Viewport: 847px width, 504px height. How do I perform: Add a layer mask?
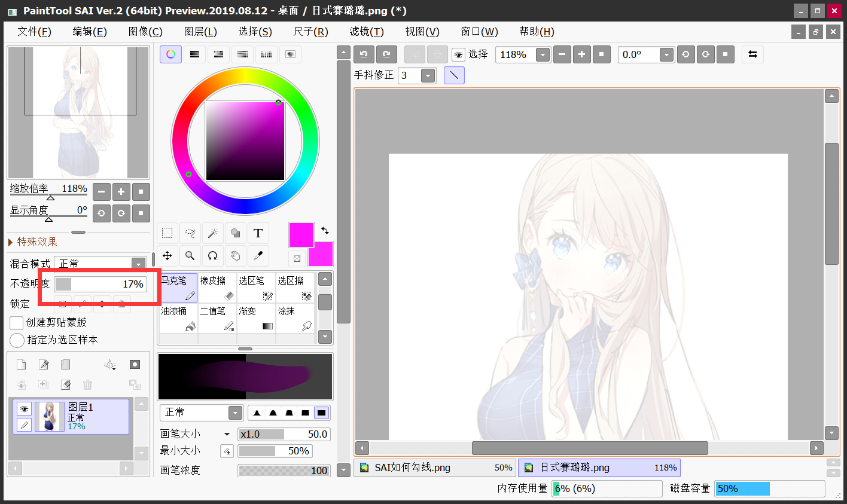pyautogui.click(x=135, y=365)
